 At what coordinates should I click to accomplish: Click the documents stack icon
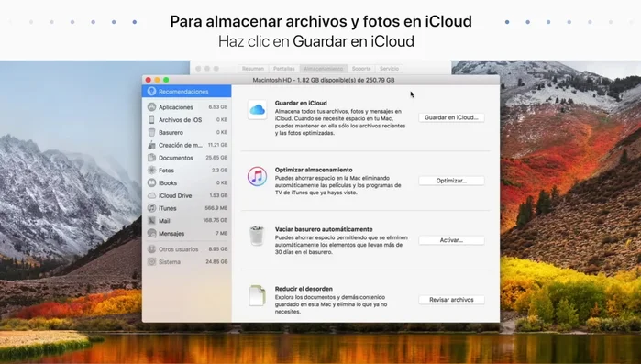pyautogui.click(x=257, y=296)
